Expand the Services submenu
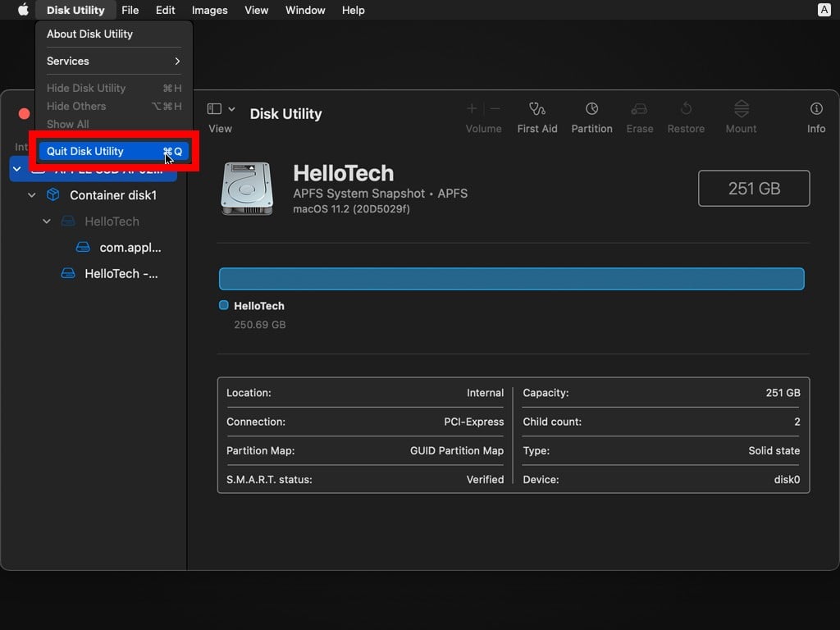Viewport: 840px width, 630px height. (x=113, y=61)
